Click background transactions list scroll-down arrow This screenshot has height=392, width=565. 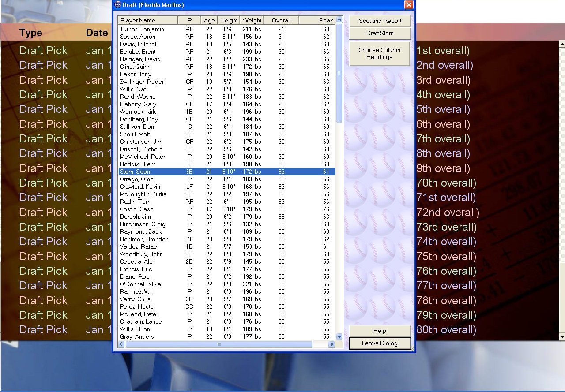[562, 337]
